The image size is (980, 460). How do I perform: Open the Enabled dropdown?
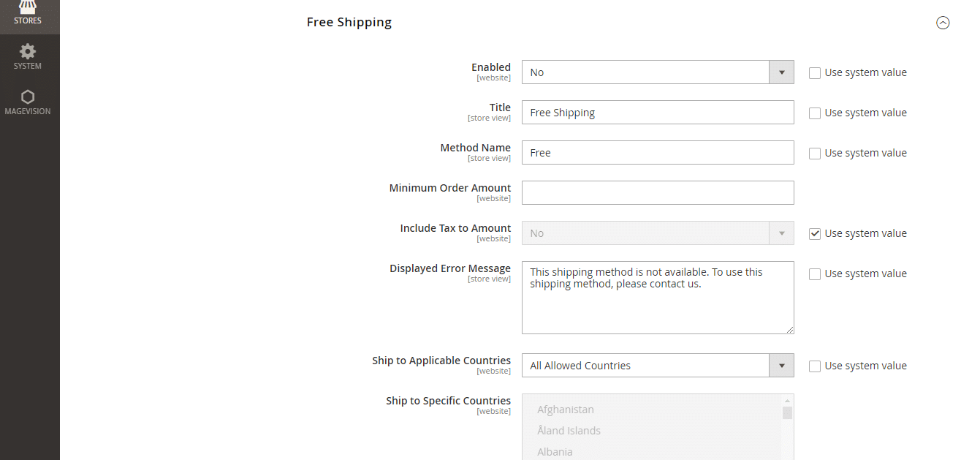pos(658,72)
